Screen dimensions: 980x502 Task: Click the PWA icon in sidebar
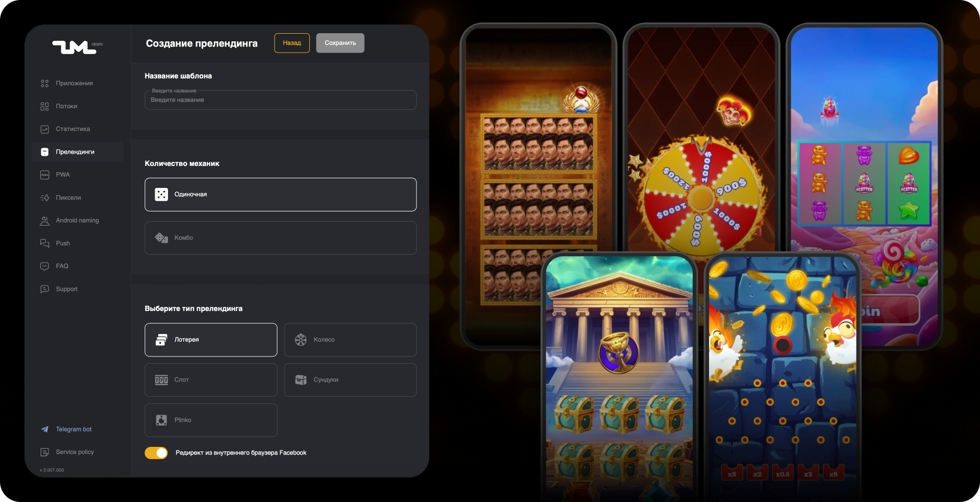[44, 175]
